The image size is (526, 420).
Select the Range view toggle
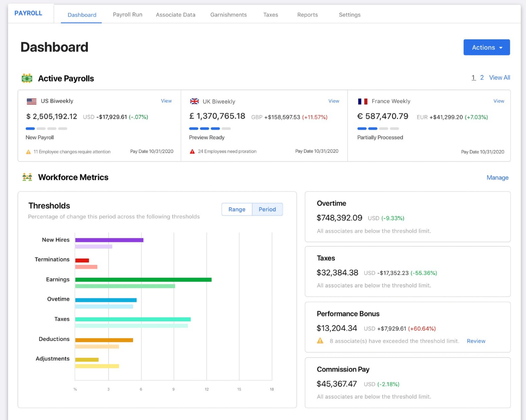[237, 209]
